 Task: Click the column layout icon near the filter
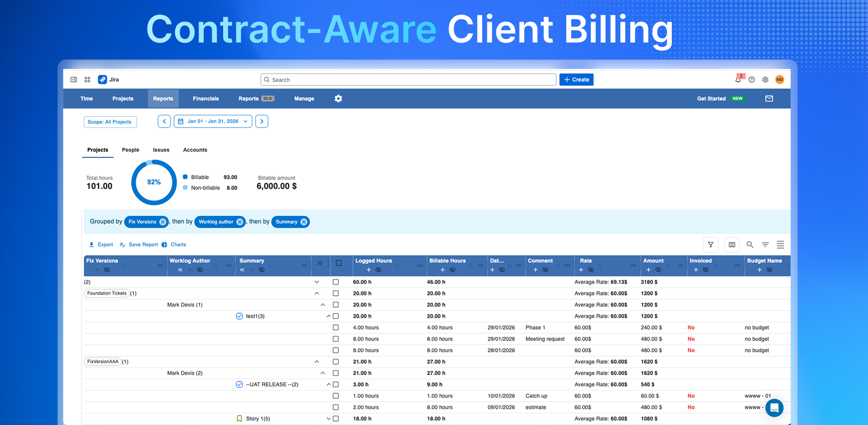(x=732, y=245)
